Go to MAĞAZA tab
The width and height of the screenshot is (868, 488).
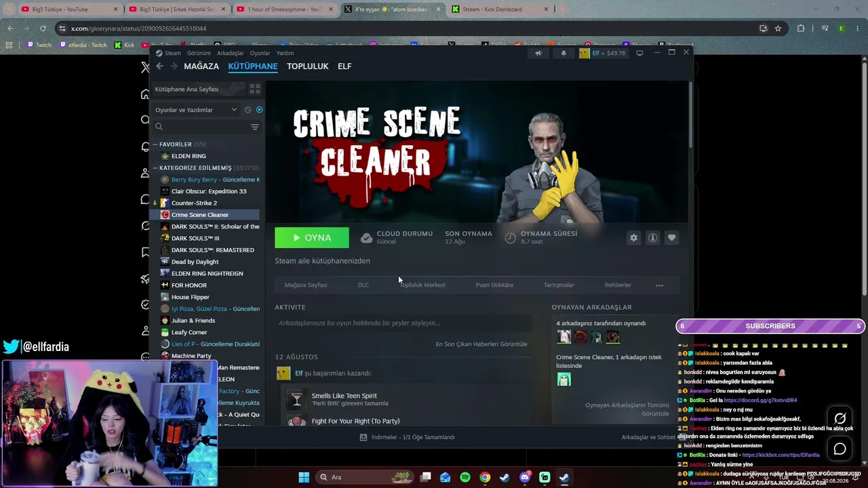point(201,66)
